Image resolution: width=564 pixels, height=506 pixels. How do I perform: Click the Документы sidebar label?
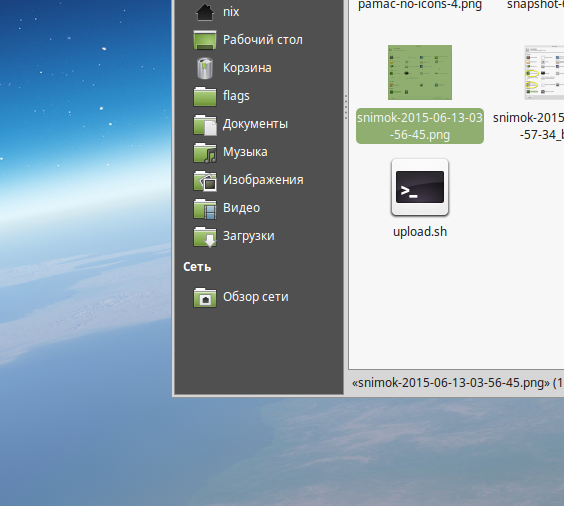tap(255, 124)
